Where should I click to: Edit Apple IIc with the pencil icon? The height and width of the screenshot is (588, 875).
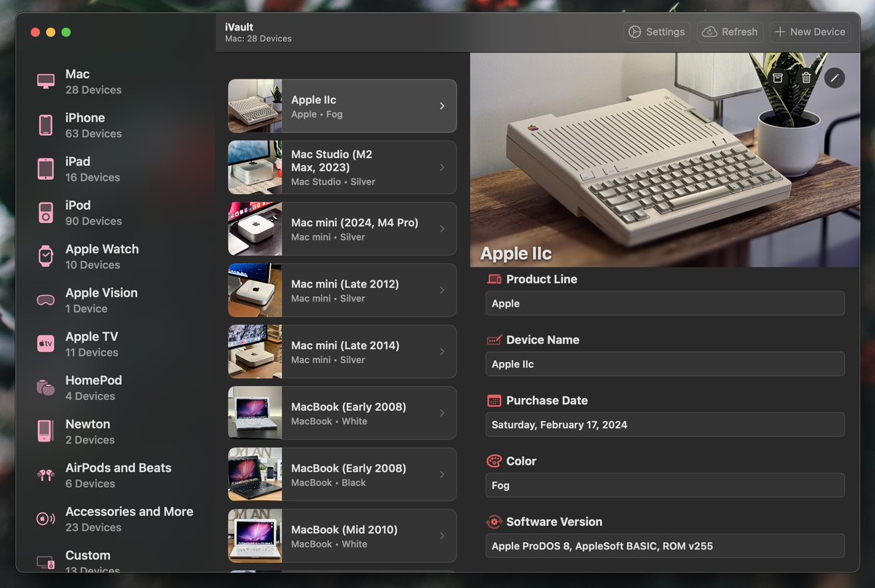(x=835, y=77)
